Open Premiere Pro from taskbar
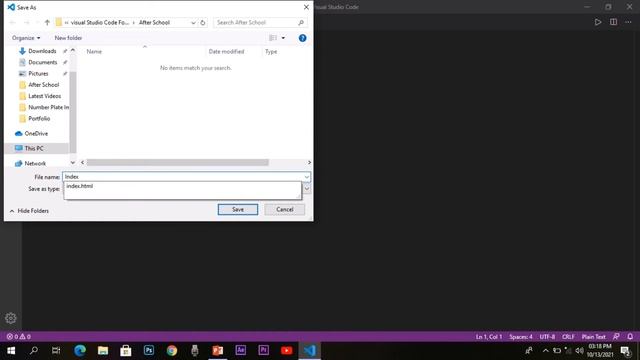The width and height of the screenshot is (640, 360). (x=264, y=351)
